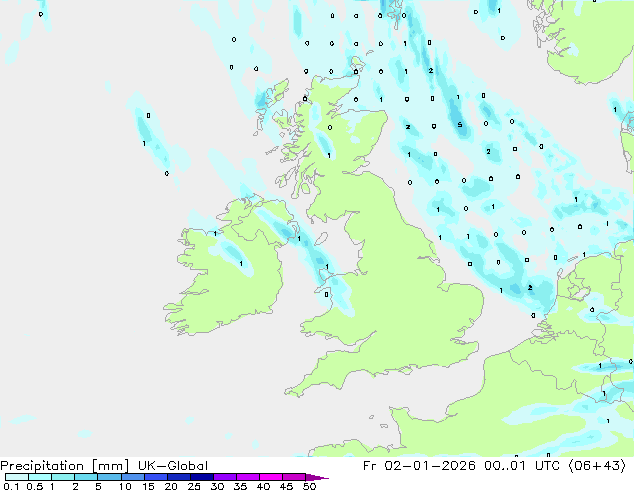The width and height of the screenshot is (634, 490).
Task: Select the legend swatch between 0.1 and 0.5
Action: [x=17, y=477]
